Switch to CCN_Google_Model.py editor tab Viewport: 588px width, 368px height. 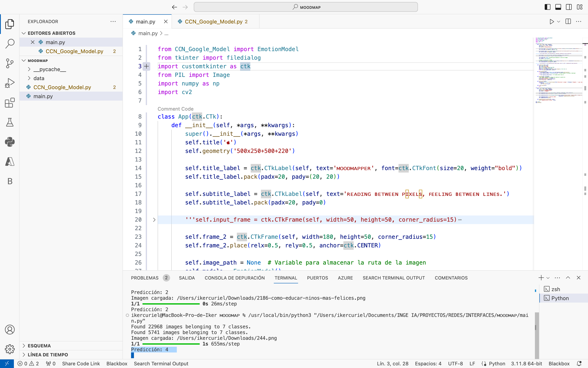coord(215,22)
